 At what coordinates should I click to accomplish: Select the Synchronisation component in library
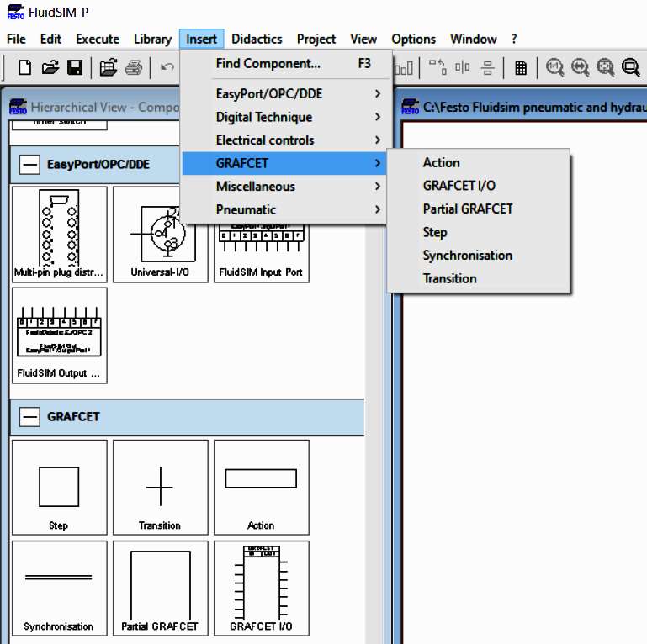coord(60,589)
